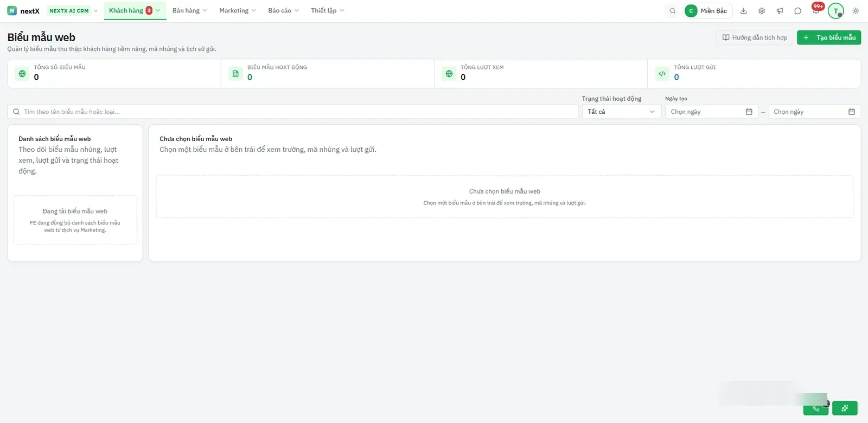868x423 pixels.
Task: Click the document icon for Biểu mẫu hoạt động
Action: 235,74
